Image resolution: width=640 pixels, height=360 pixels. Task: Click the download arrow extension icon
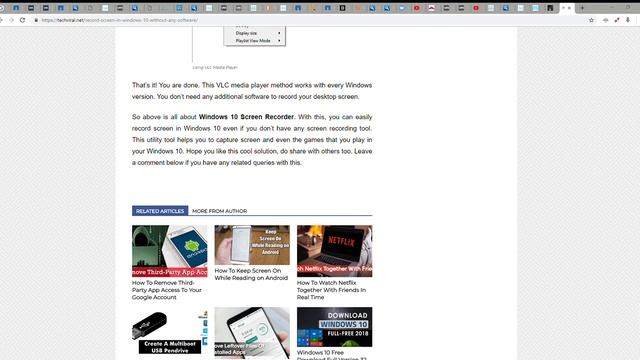pos(628,20)
